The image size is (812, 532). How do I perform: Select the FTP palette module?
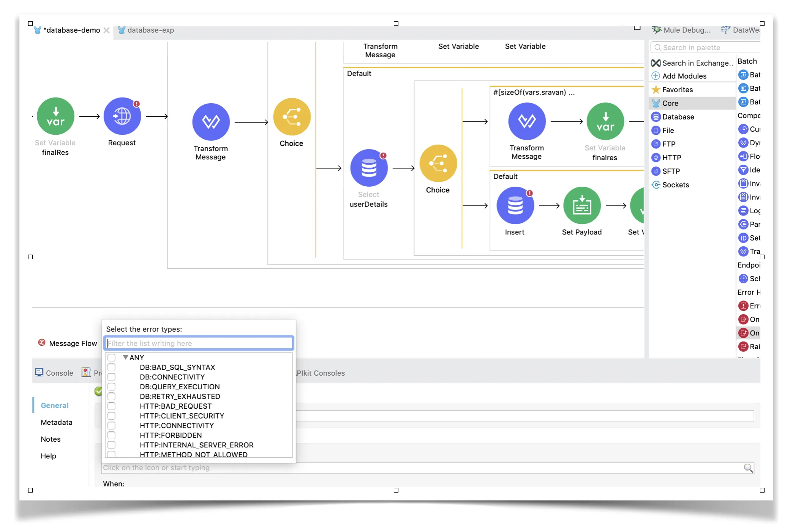(664, 144)
